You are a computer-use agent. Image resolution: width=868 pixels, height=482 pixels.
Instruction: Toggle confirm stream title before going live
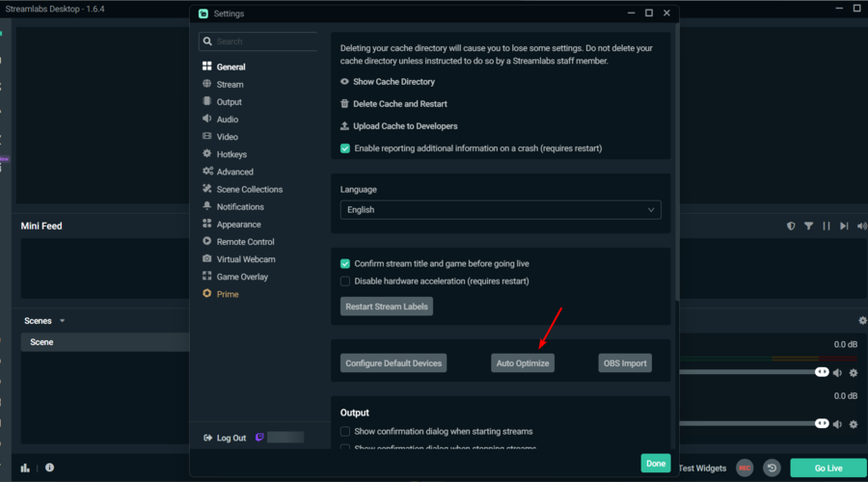pos(345,264)
